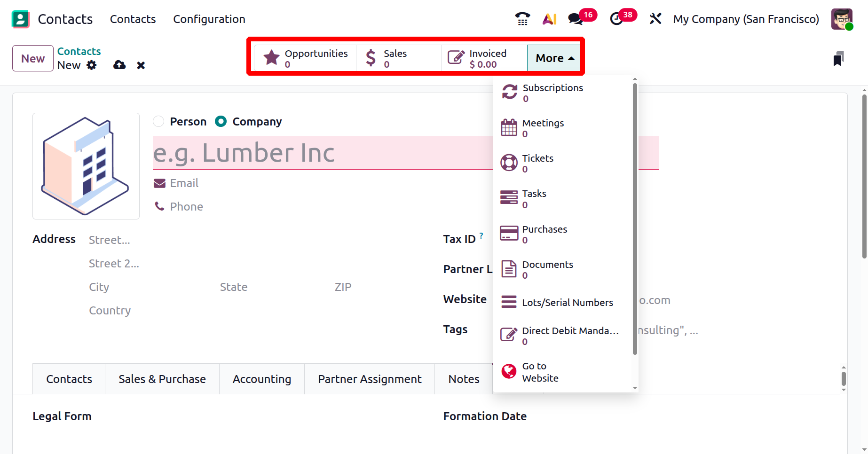The width and height of the screenshot is (868, 454).
Task: Open the AI assistant icon
Action: [x=549, y=19]
